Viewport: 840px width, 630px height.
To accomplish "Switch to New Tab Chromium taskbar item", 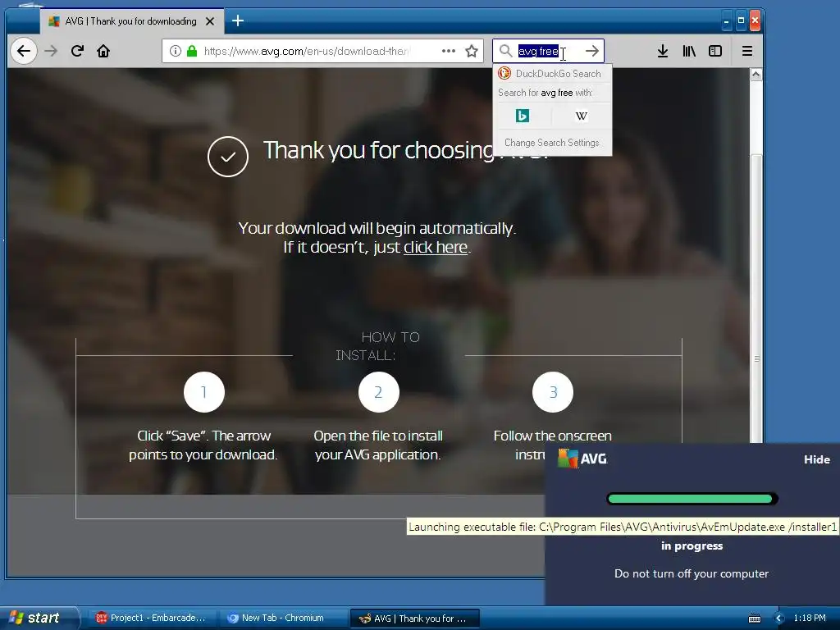I will 283,618.
